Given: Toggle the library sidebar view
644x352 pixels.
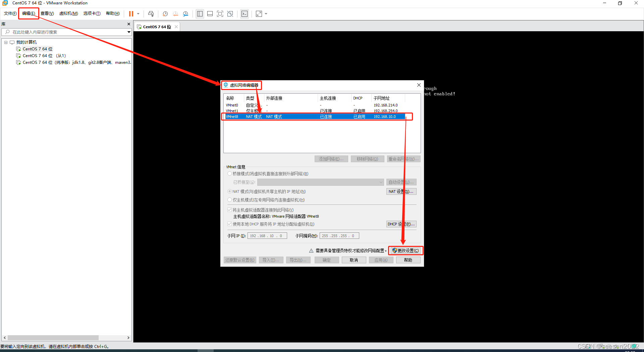Looking at the screenshot, I should point(200,14).
